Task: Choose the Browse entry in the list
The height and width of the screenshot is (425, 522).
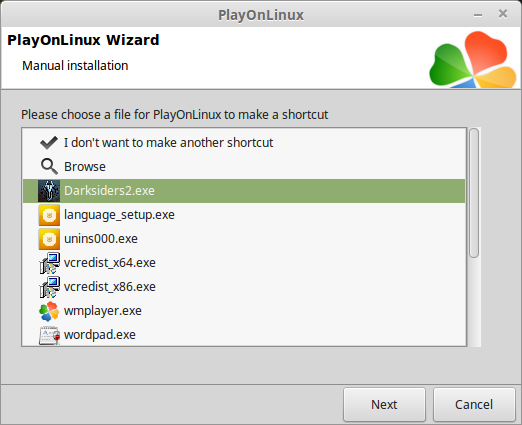Action: (x=85, y=167)
